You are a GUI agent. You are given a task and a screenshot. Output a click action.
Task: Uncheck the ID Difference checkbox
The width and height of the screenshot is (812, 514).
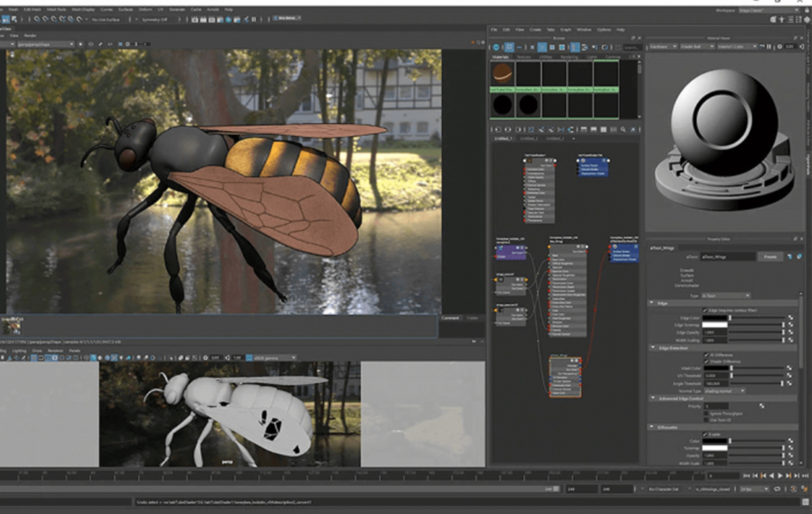[x=705, y=355]
